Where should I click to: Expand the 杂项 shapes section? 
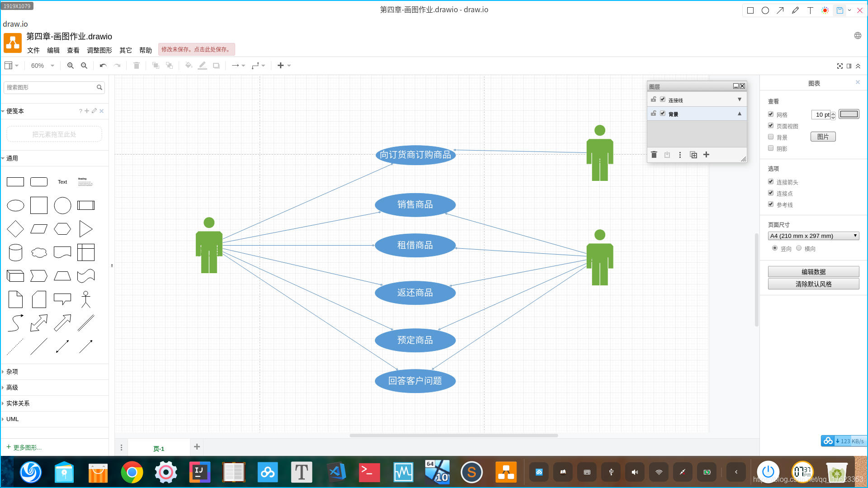tap(12, 372)
